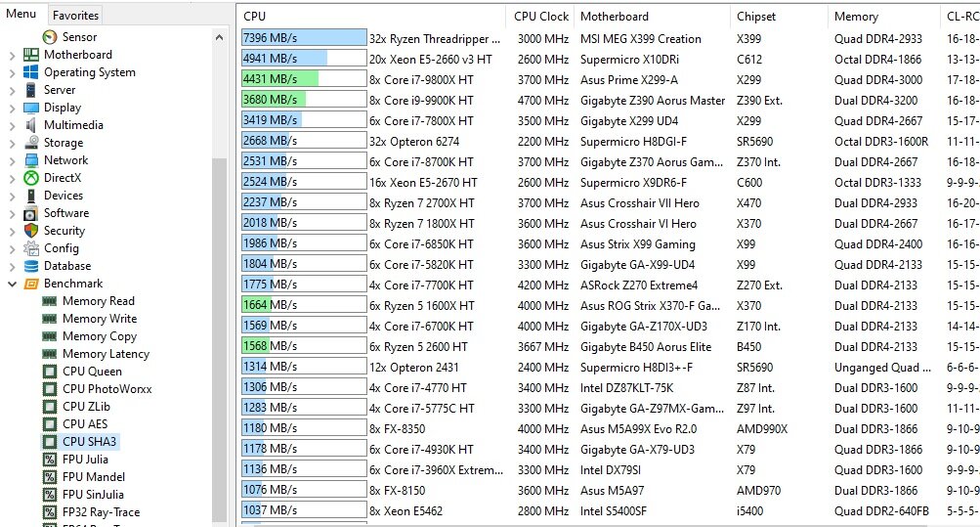Click the Config gear icon
Image resolution: width=980 pixels, height=527 pixels.
30,248
